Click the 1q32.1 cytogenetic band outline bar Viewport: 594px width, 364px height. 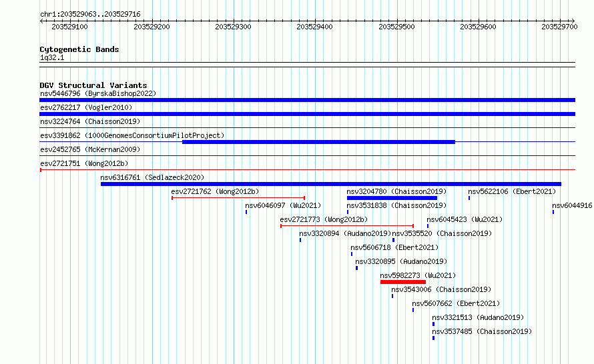pos(307,65)
